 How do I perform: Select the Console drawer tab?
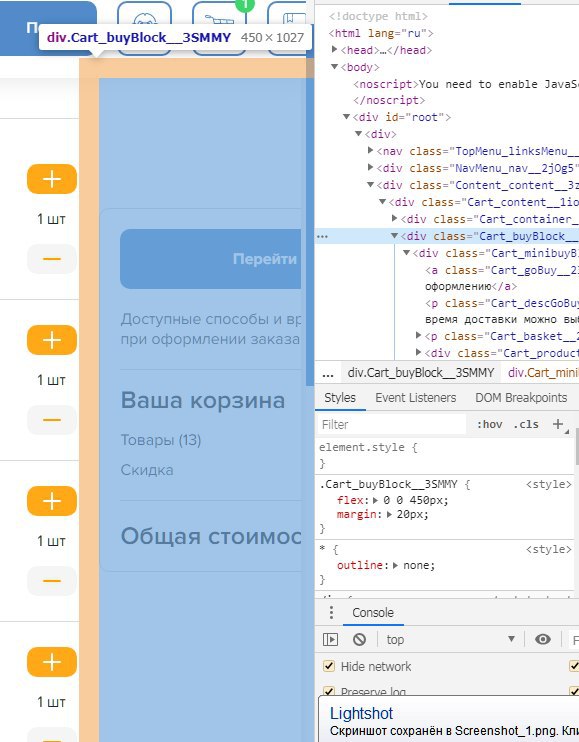[x=373, y=613]
